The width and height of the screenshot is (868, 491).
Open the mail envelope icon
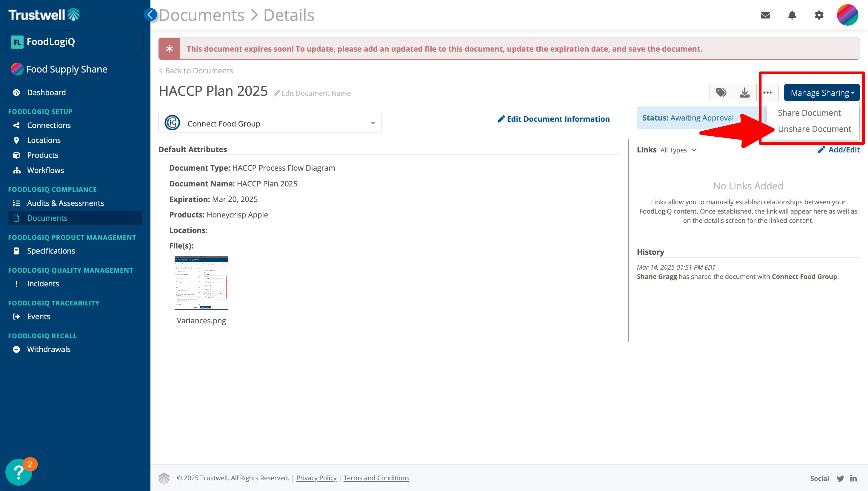pos(765,15)
